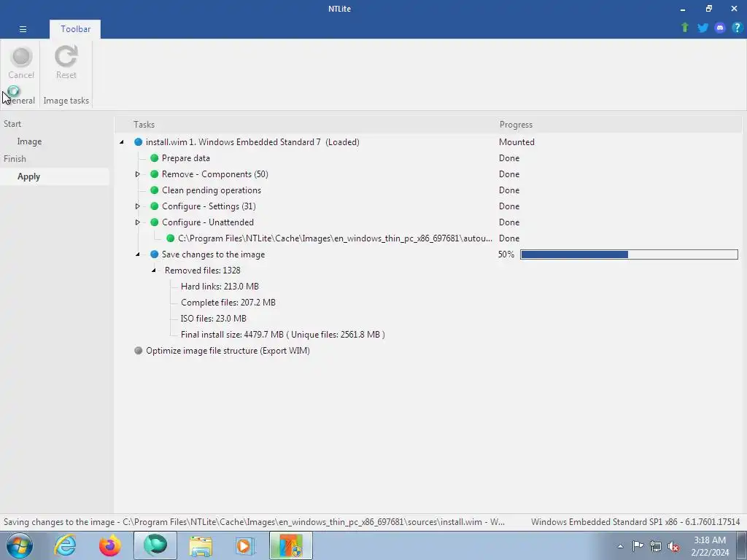Launch Firefox from the taskbar
This screenshot has height=560, width=747.
pos(109,545)
